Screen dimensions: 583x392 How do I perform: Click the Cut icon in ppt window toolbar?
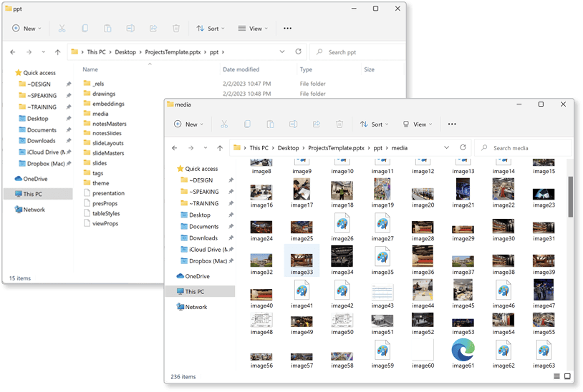[62, 28]
